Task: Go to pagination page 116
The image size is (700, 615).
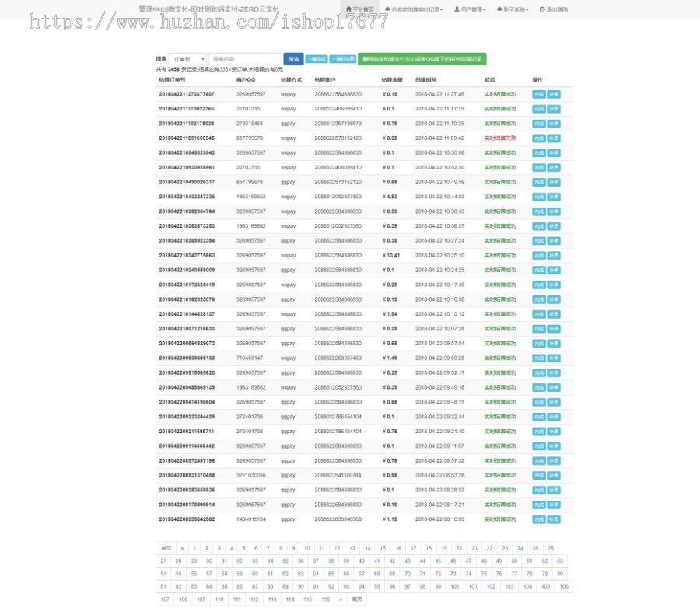Action: (326, 599)
